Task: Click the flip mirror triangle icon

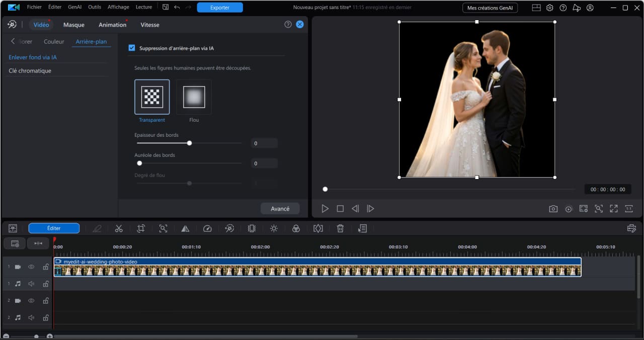Action: pos(185,228)
